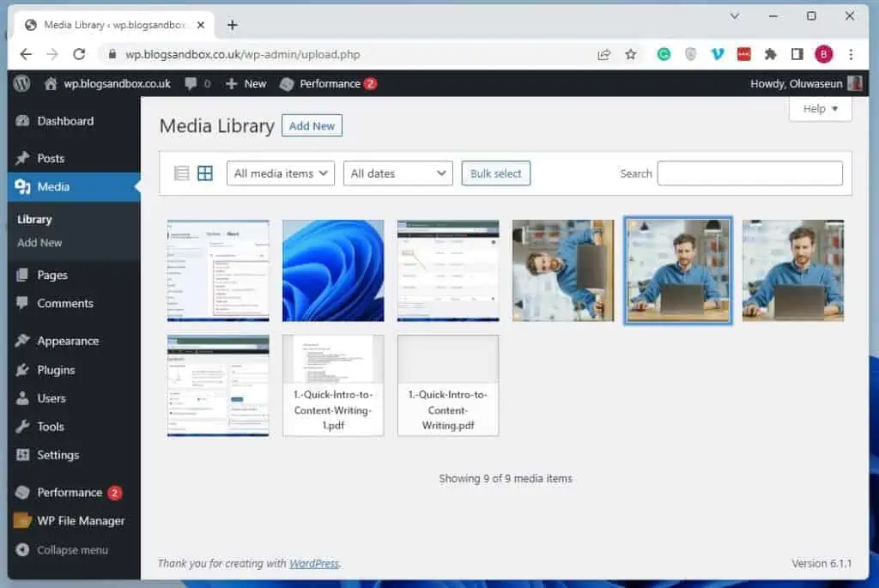Open Tools in the sidebar
Image resolution: width=879 pixels, height=588 pixels.
point(51,427)
